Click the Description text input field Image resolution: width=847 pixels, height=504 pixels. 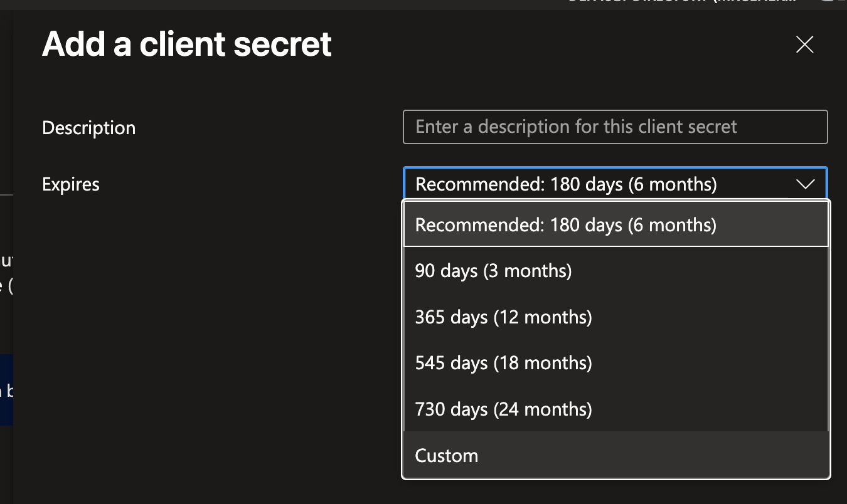pos(615,127)
